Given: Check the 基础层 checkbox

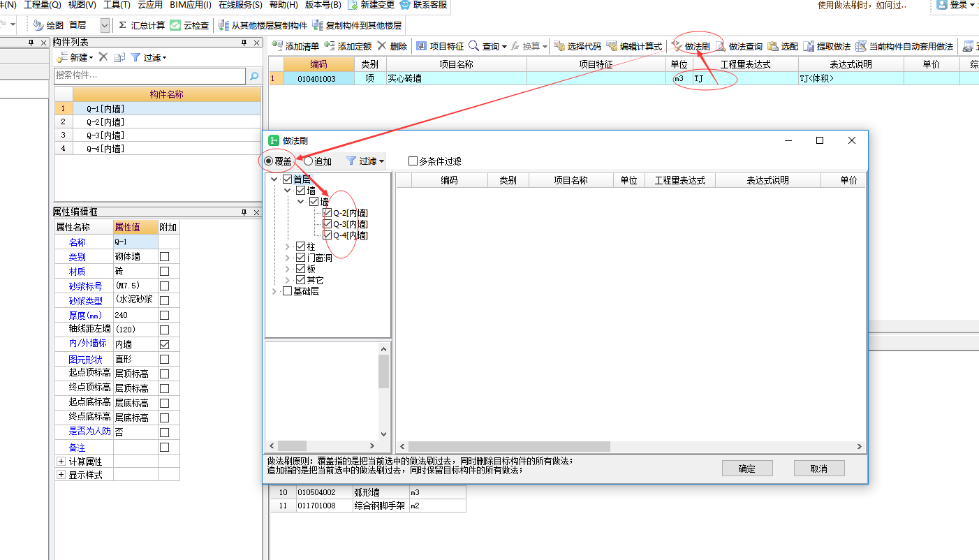Looking at the screenshot, I should 287,291.
